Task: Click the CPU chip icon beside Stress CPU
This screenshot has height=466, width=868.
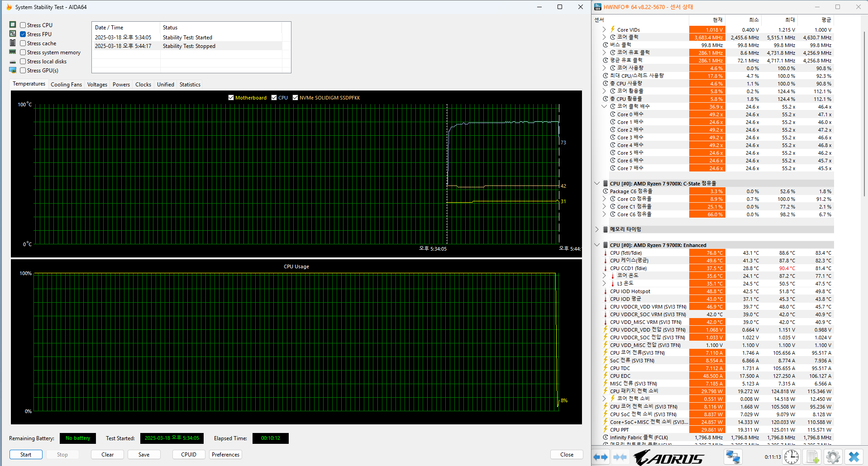Action: point(13,24)
